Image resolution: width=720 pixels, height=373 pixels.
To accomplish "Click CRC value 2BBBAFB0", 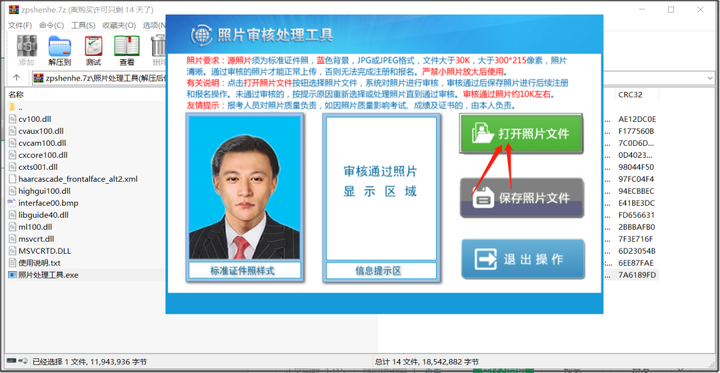I will pyautogui.click(x=637, y=226).
